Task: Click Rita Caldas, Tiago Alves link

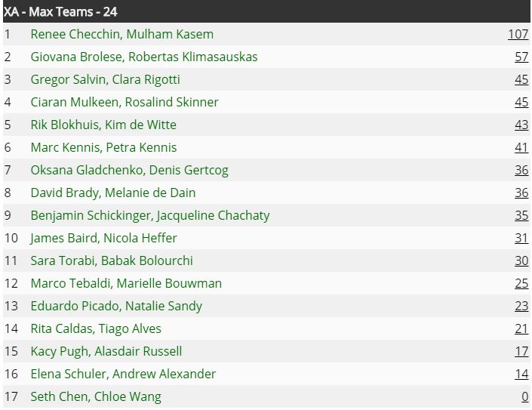Action: [96, 329]
